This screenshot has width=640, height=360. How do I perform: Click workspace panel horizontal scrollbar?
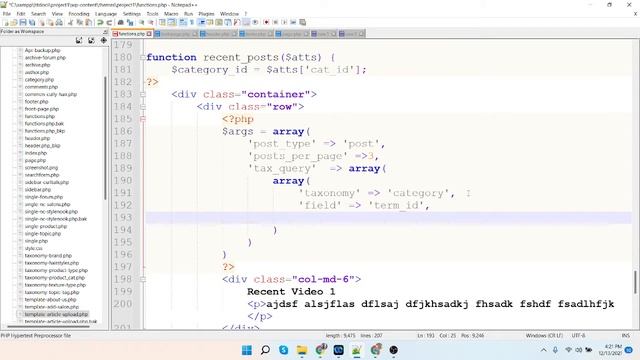click(x=48, y=326)
